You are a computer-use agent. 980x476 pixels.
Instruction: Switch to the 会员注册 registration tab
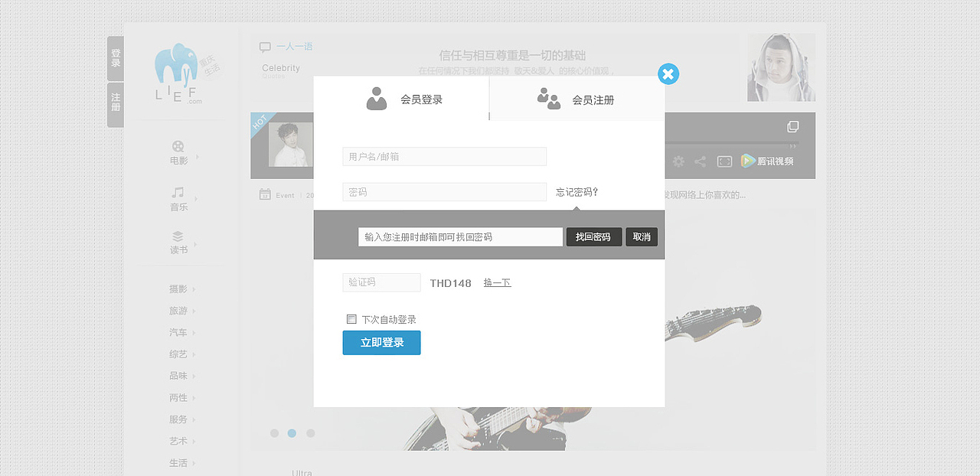pyautogui.click(x=577, y=99)
